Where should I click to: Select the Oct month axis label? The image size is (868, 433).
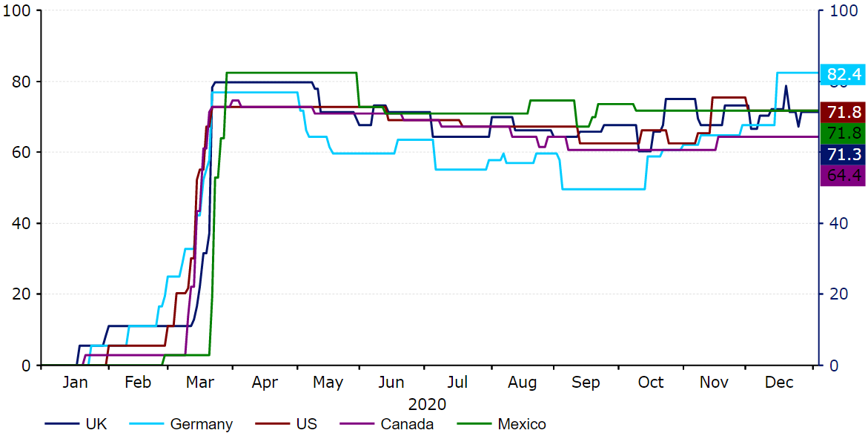tap(651, 383)
